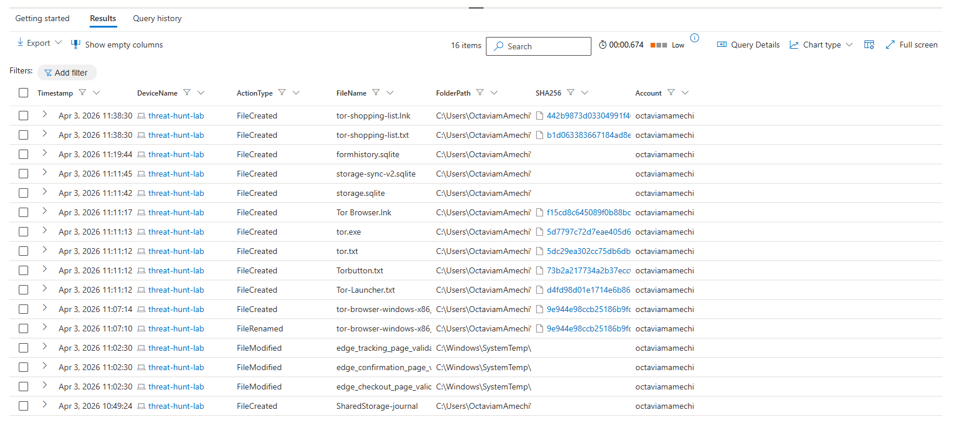
Task: Click file icon for hash 442b9873d03304991f4
Action: (x=540, y=116)
